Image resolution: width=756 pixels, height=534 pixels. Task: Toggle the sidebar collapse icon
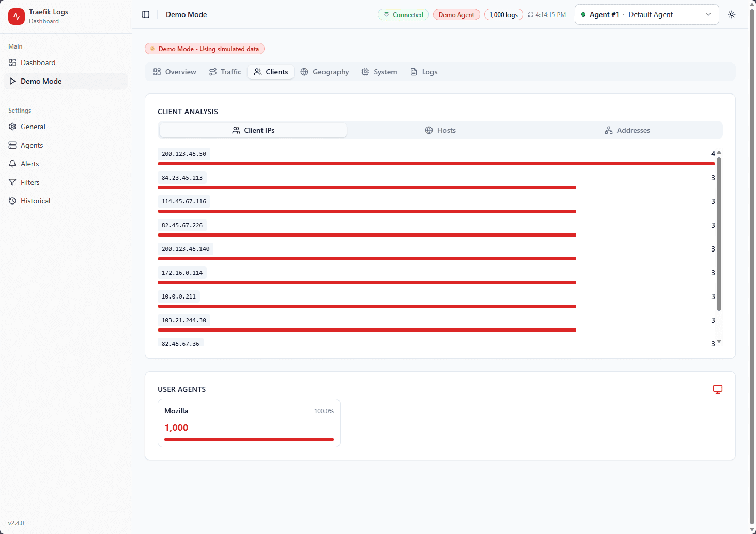coord(146,14)
